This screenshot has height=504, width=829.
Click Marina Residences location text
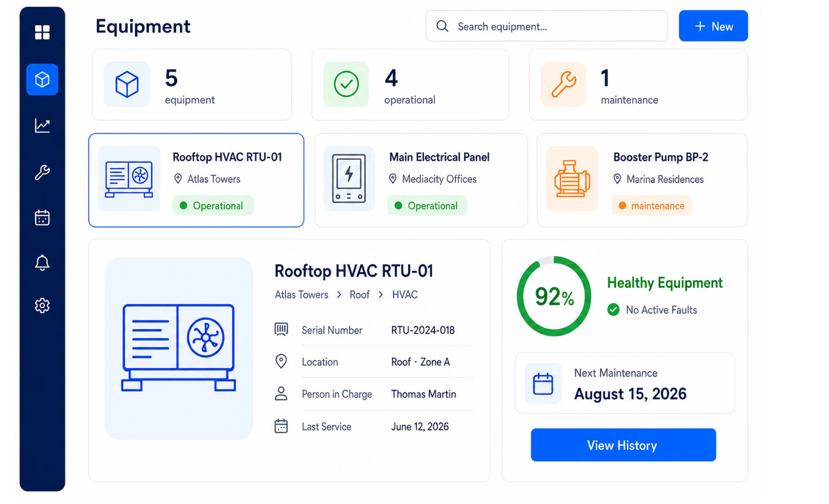[665, 179]
